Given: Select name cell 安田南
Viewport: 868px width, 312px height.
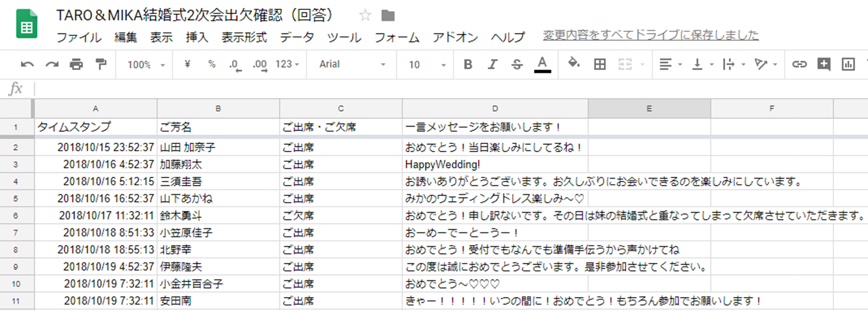Looking at the screenshot, I should coord(218,300).
